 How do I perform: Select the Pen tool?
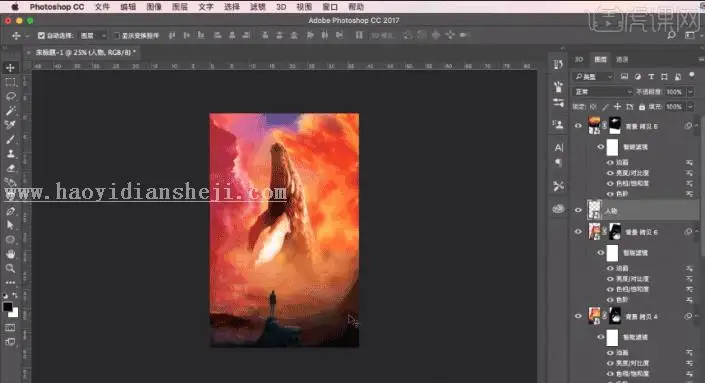pos(10,211)
